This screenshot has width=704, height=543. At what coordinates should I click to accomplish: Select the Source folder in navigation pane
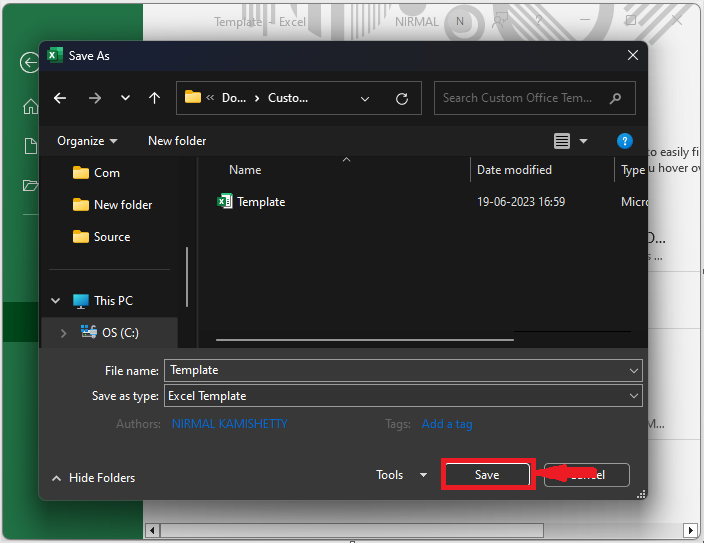pyautogui.click(x=101, y=237)
